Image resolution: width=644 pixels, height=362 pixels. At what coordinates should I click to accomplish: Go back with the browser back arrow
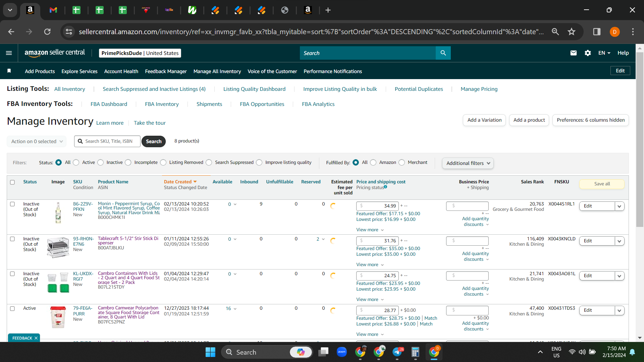click(x=11, y=32)
